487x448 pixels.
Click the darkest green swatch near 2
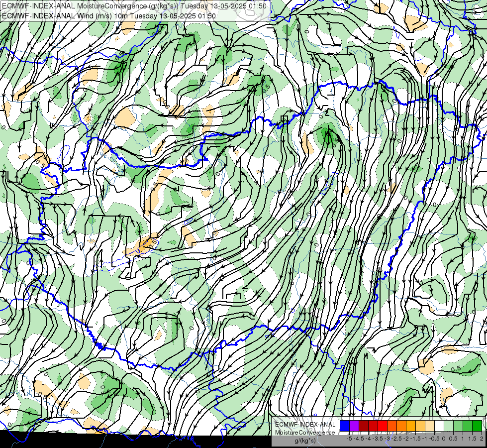pos(477,426)
